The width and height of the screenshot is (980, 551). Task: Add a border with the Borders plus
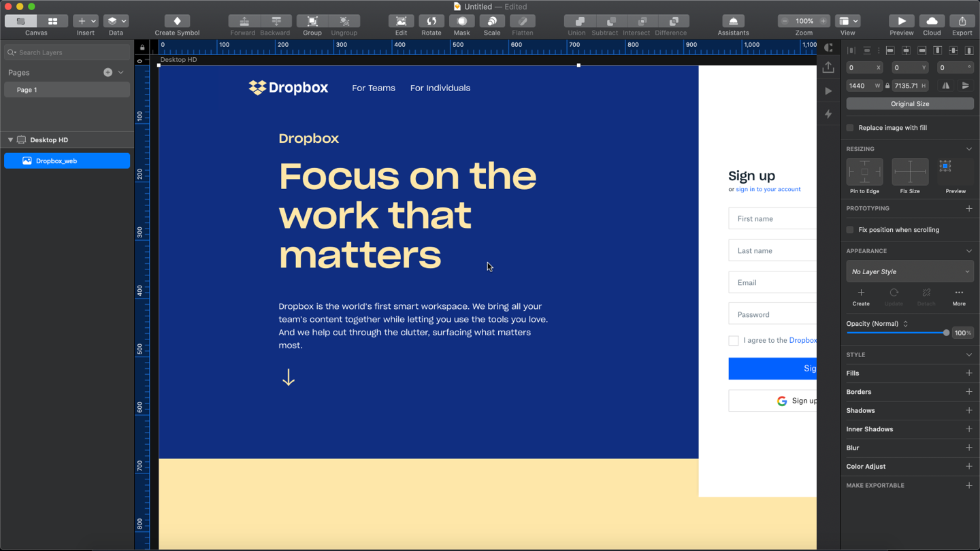pos(969,392)
